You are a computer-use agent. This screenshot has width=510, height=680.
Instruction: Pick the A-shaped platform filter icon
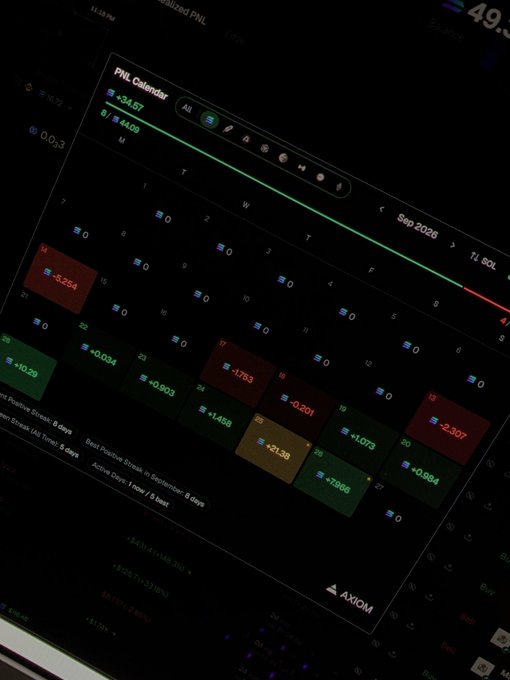(x=246, y=139)
